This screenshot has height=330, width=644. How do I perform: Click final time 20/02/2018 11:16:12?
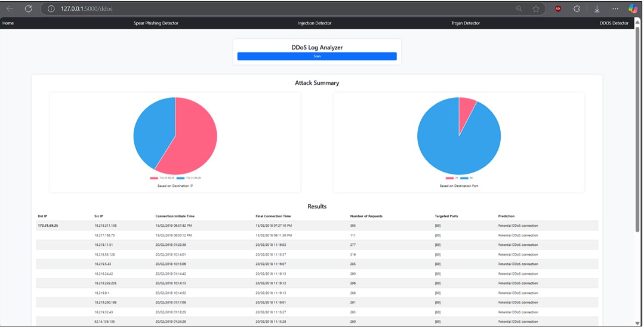pos(270,283)
